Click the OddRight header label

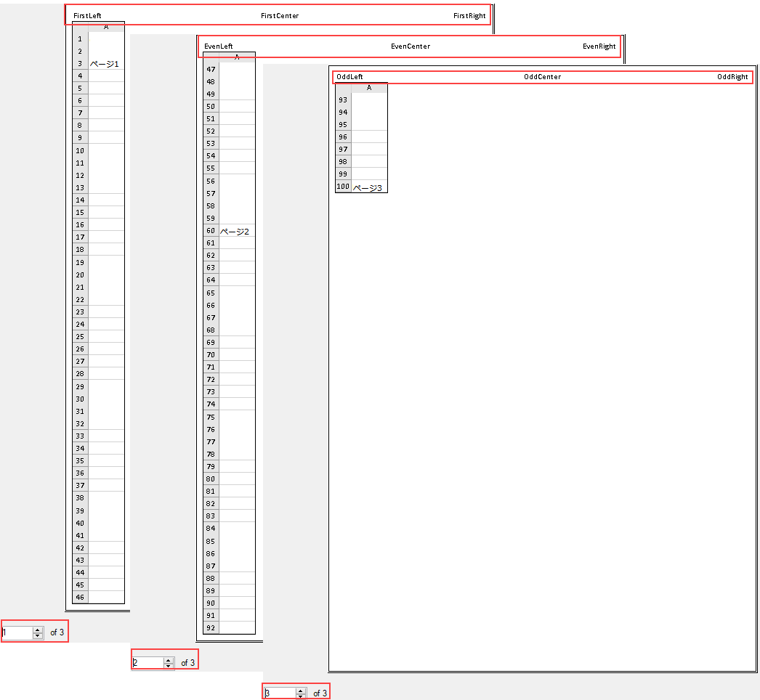tap(732, 77)
